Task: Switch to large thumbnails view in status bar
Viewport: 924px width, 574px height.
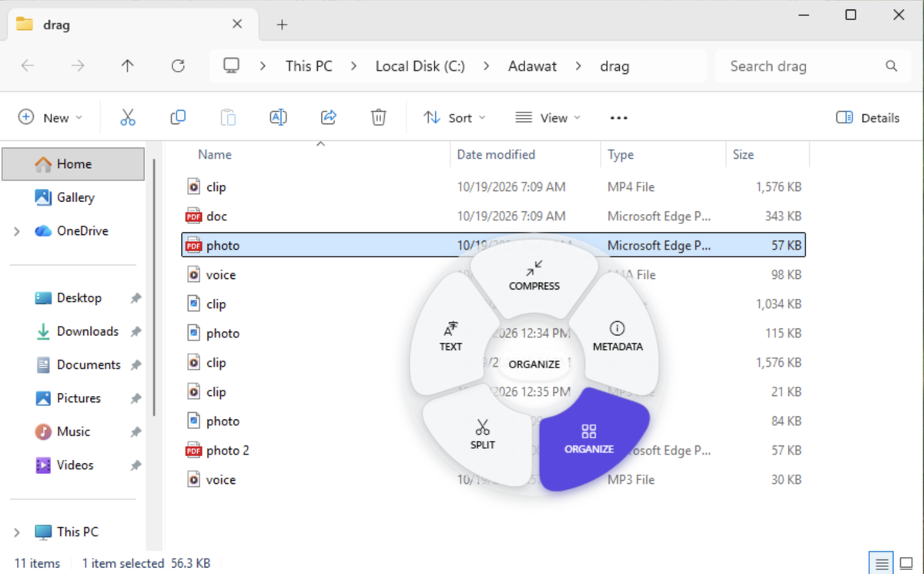Action: pyautogui.click(x=908, y=563)
